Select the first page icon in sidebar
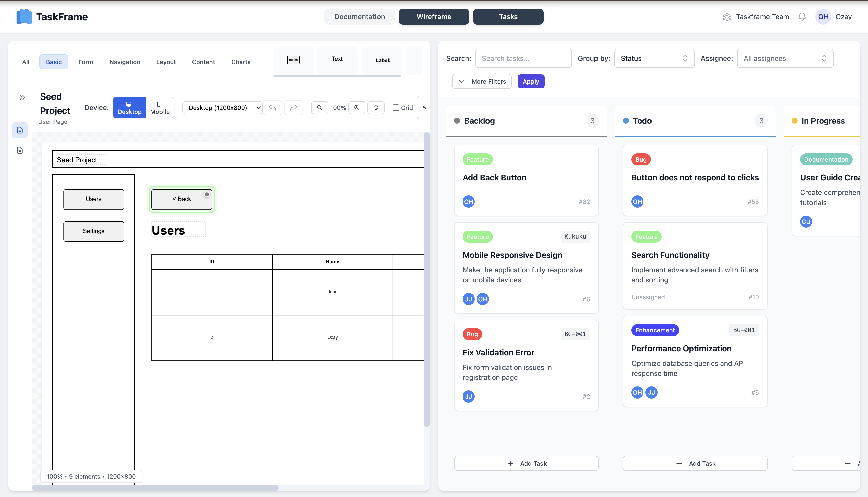Image resolution: width=868 pixels, height=497 pixels. [x=20, y=130]
